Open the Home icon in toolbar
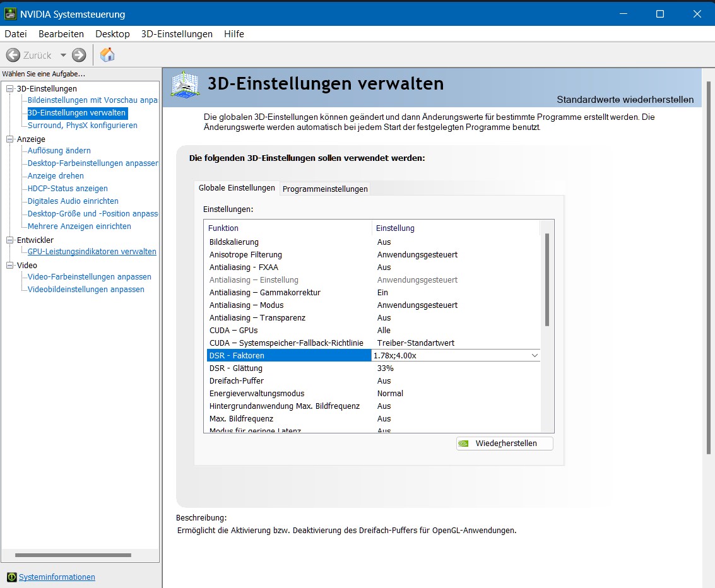The image size is (715, 588). 107,55
